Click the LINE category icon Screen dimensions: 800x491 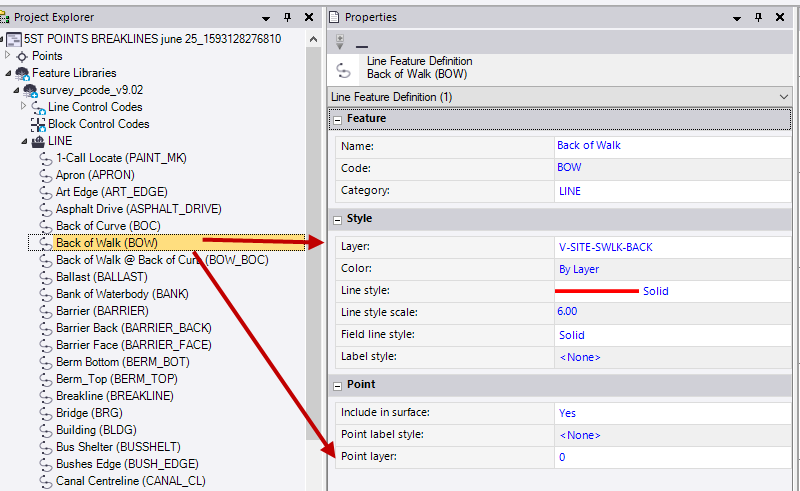[x=38, y=141]
